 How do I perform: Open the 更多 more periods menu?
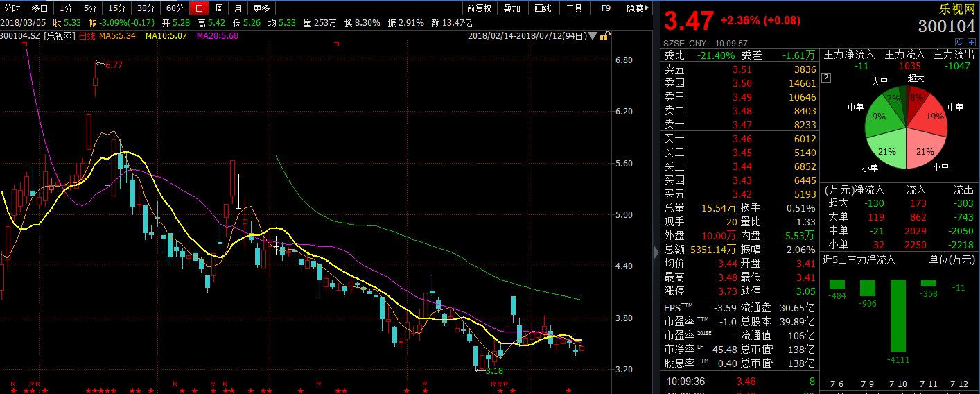point(261,8)
